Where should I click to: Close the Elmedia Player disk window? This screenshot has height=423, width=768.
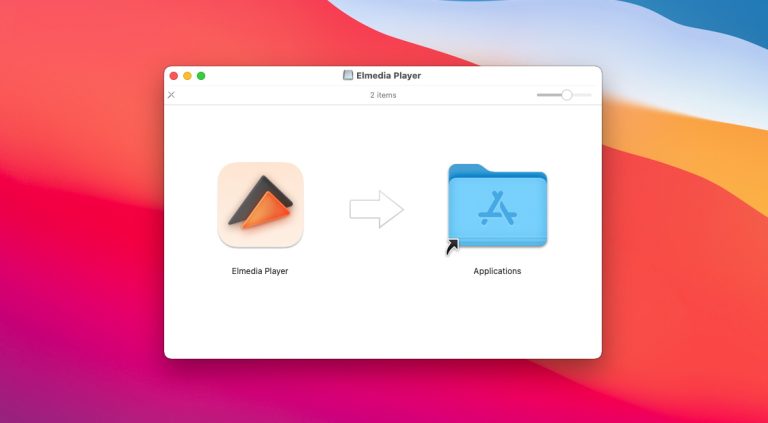tap(173, 75)
